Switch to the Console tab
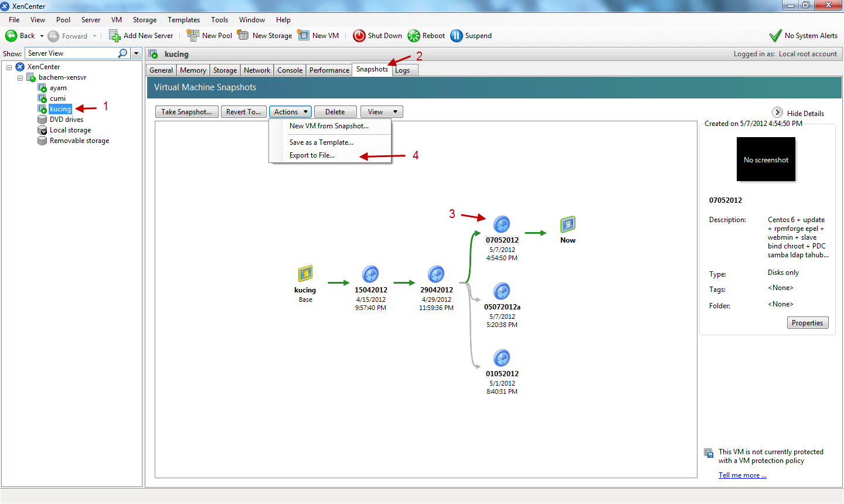The height and width of the screenshot is (504, 844). click(x=290, y=70)
